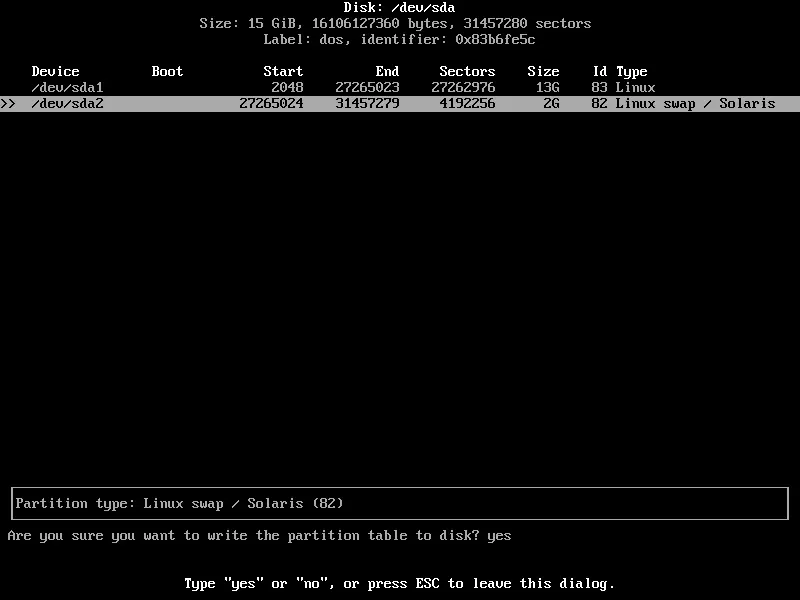
Task: Click the Start column header
Action: coord(283,71)
